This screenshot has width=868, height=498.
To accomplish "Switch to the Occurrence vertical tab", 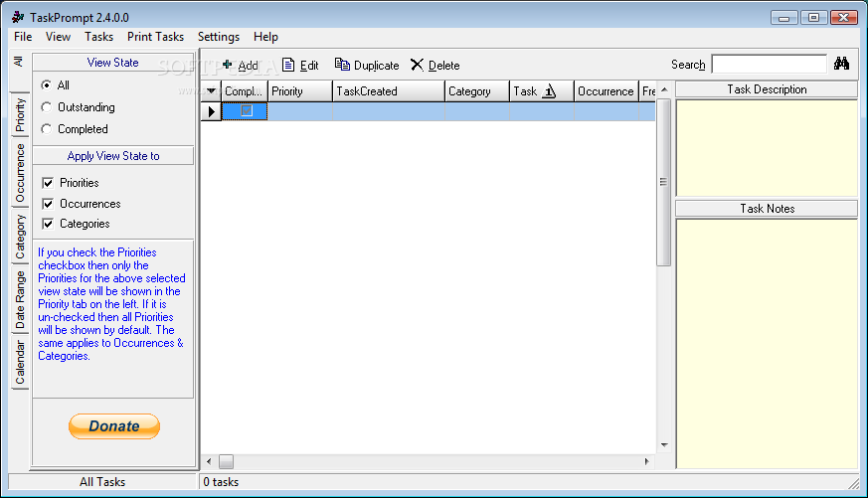I will [x=20, y=173].
